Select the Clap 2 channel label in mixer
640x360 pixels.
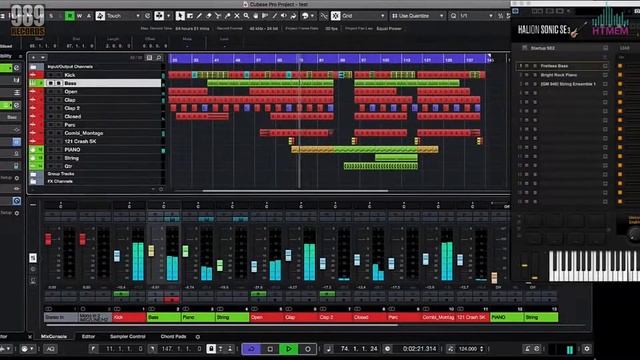point(335,317)
